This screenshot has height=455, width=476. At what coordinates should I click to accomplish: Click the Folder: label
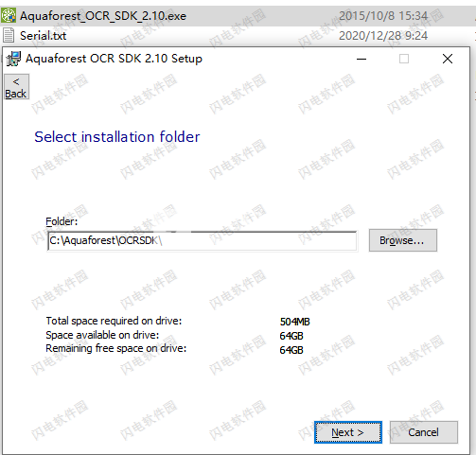coord(62,221)
